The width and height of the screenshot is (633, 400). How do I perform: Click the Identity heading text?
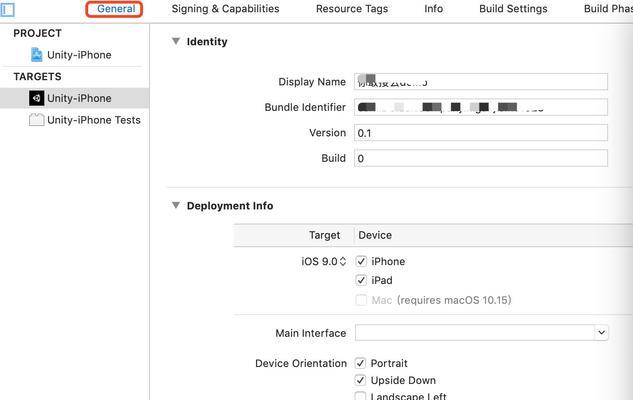coord(207,42)
